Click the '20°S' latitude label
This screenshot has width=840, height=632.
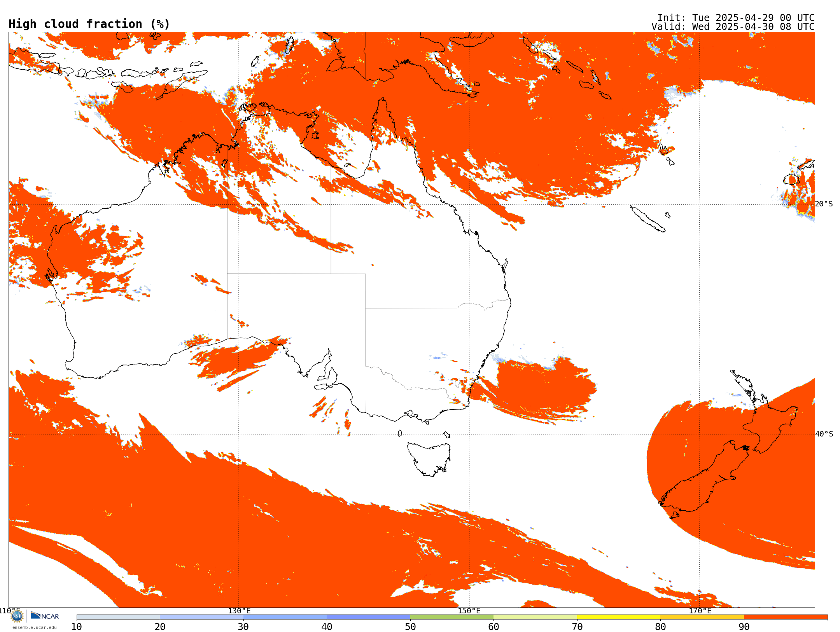coord(824,204)
